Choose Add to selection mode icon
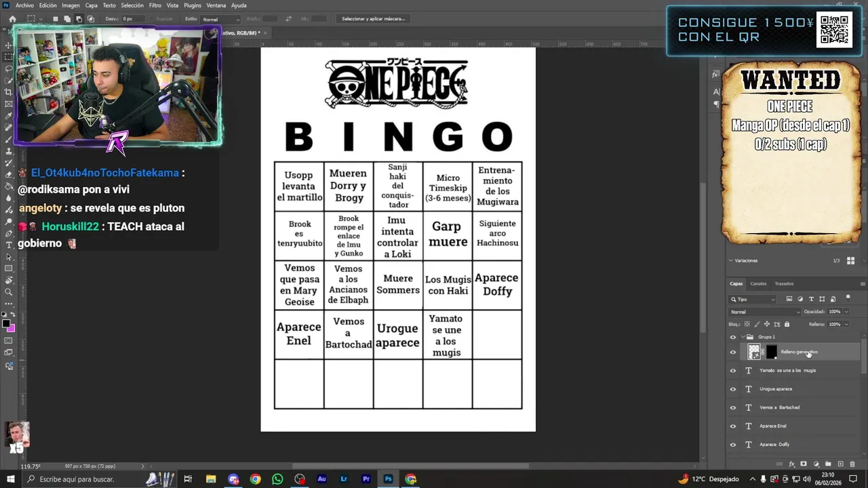 click(68, 19)
